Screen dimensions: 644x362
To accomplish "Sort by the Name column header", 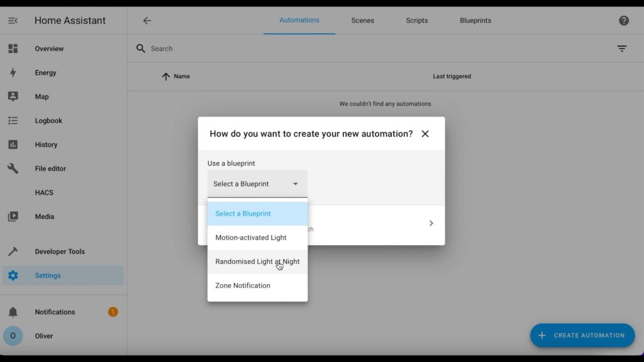I will [182, 76].
